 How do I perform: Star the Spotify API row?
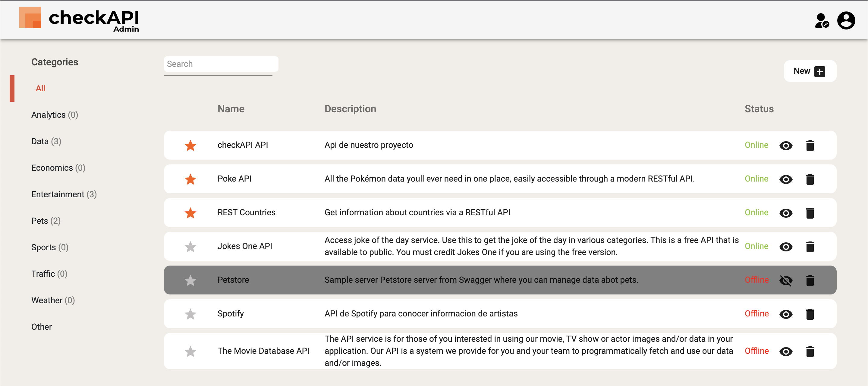point(190,314)
